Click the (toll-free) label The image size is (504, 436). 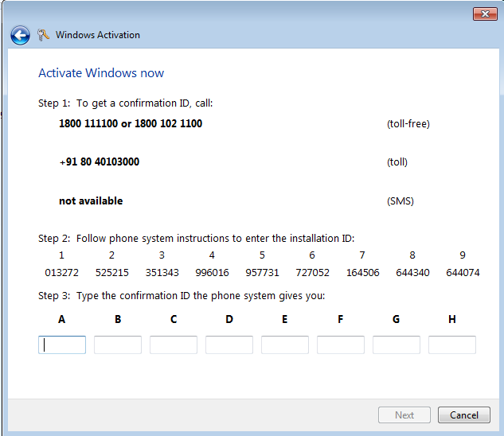408,123
